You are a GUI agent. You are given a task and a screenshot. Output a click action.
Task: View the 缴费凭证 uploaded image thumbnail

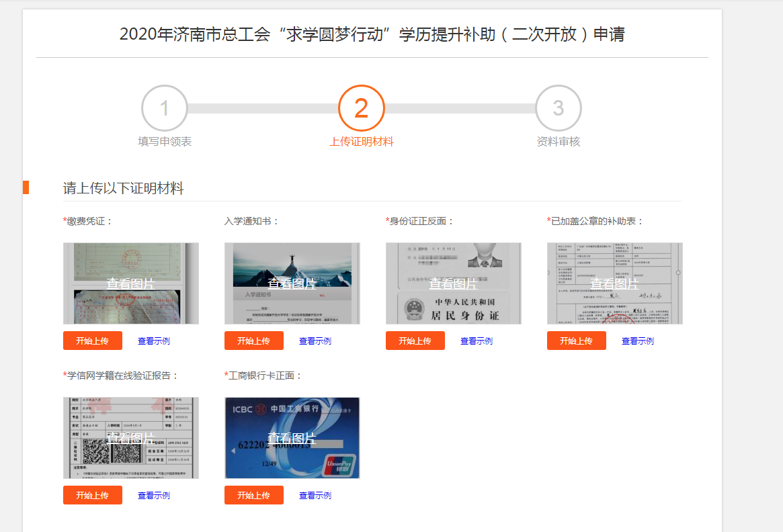pos(130,283)
